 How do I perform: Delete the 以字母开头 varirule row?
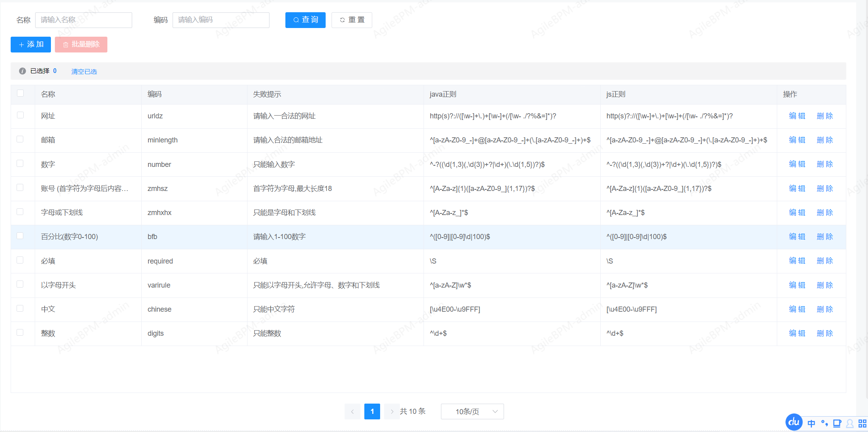pos(825,285)
